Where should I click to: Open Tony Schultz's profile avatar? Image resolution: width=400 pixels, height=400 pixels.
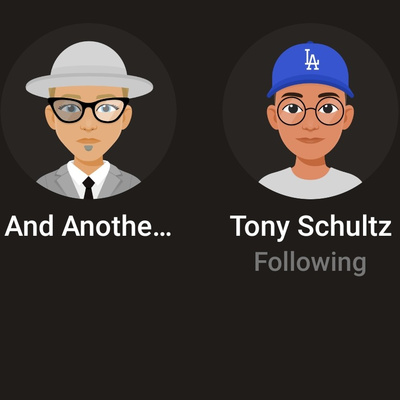click(x=311, y=112)
